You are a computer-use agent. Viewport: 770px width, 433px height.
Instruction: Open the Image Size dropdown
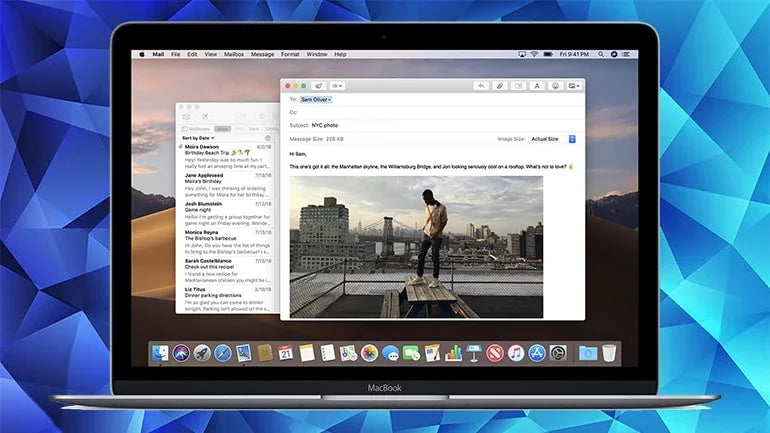[552, 139]
